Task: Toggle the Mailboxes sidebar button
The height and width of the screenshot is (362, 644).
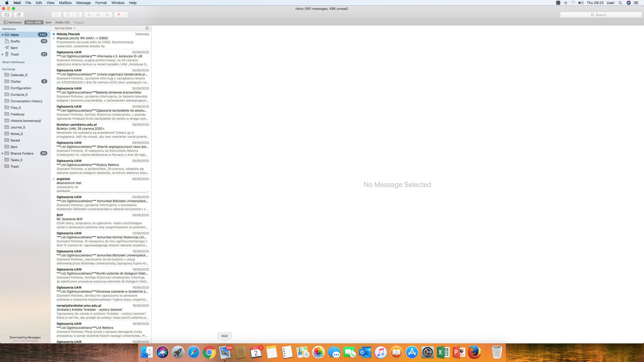Action: point(13,22)
